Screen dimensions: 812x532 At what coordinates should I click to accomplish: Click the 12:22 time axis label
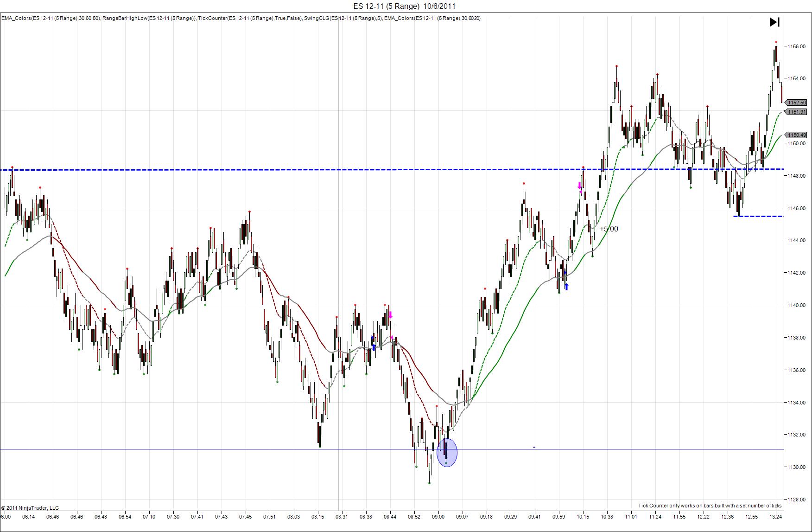(x=703, y=517)
